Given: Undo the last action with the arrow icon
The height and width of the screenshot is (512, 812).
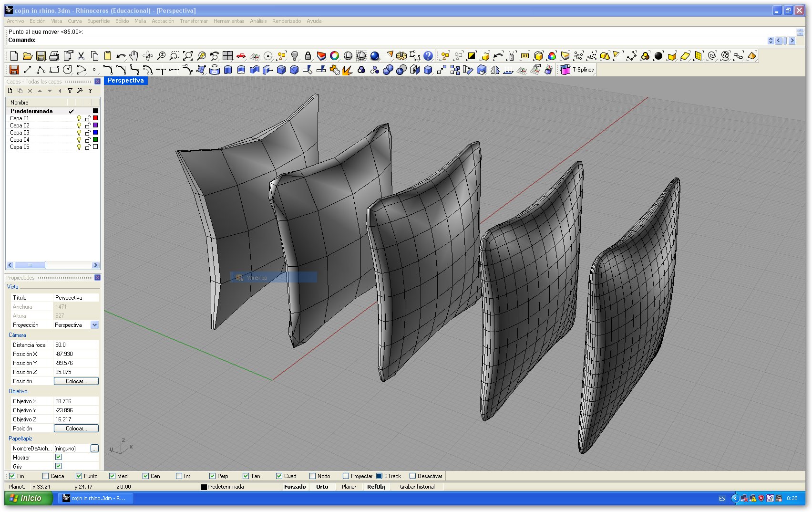Looking at the screenshot, I should [x=121, y=56].
